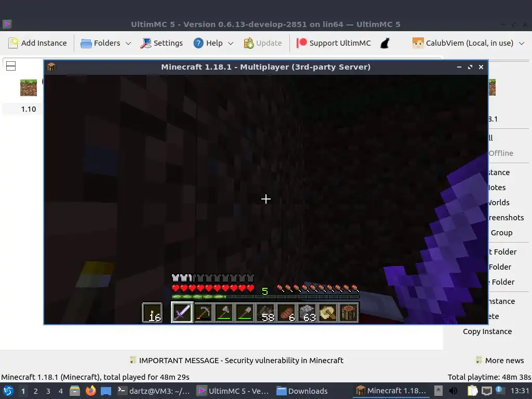Click the 13:31 taskbar clock
Viewport: 532px width, 399px height.
[x=520, y=391]
